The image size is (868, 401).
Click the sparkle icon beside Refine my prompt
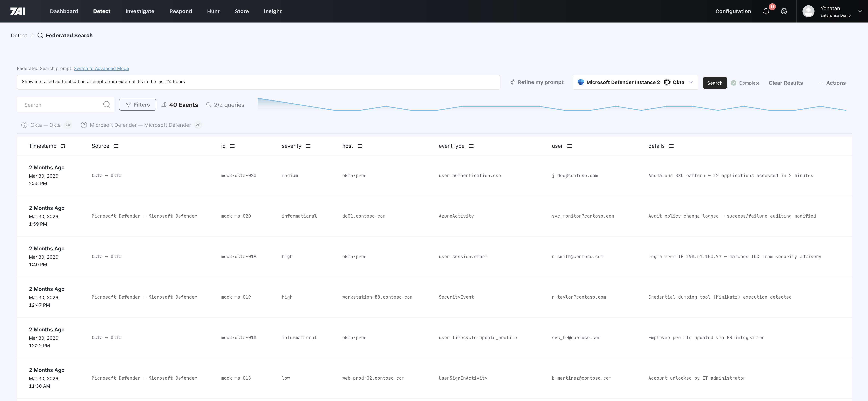pyautogui.click(x=512, y=82)
